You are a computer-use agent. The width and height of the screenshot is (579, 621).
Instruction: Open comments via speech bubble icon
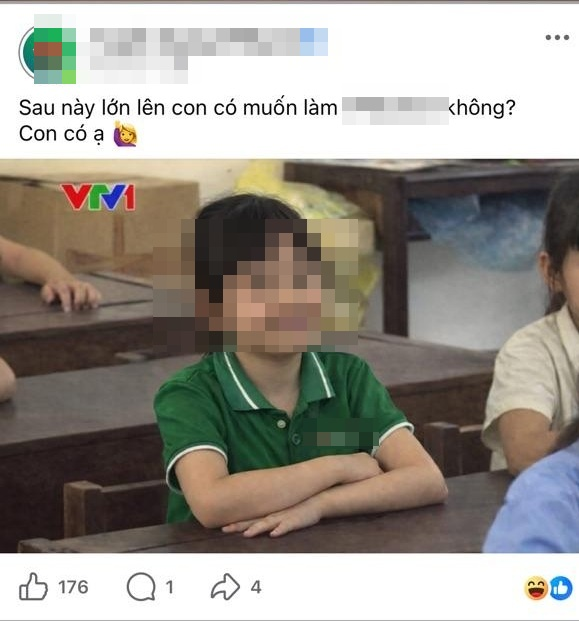tap(141, 587)
